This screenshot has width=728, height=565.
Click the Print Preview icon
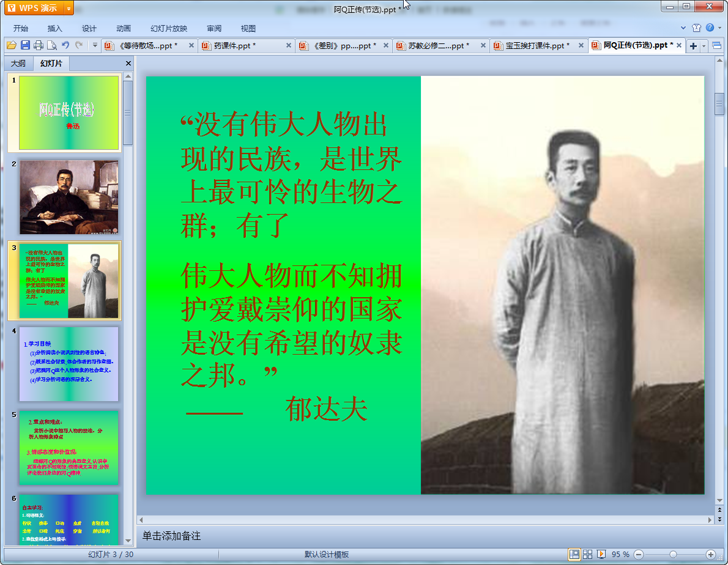(52, 45)
